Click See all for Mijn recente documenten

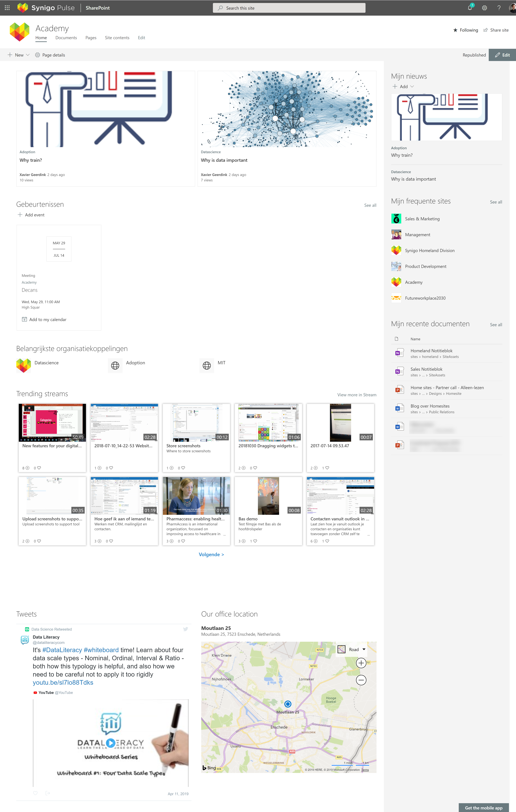click(496, 325)
